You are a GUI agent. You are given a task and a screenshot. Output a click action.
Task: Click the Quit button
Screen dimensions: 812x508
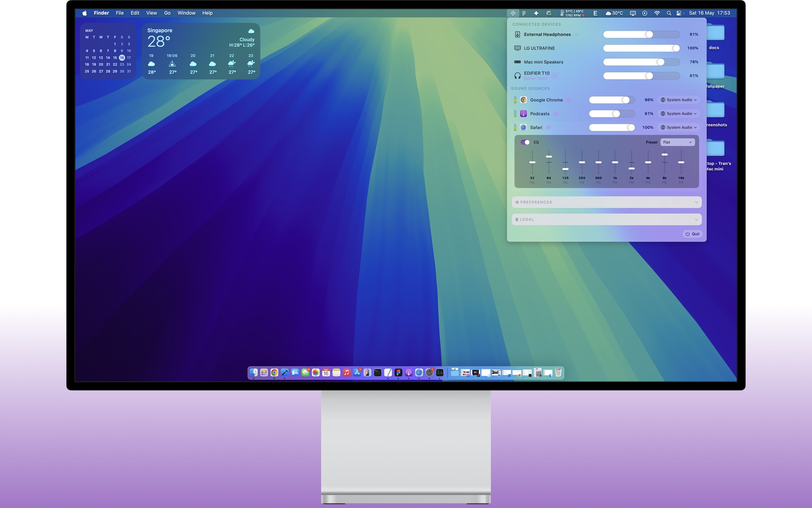[x=693, y=234]
